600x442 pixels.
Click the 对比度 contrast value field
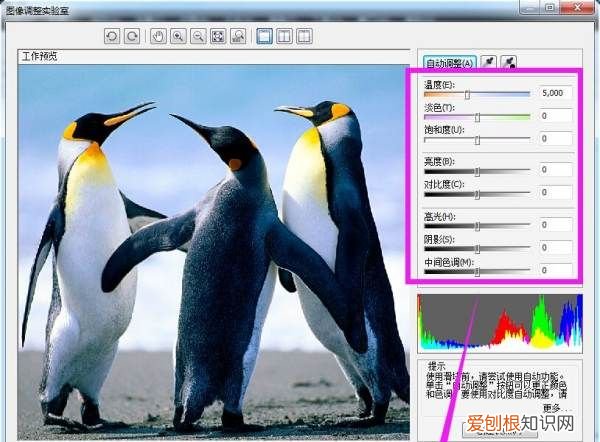(x=554, y=192)
